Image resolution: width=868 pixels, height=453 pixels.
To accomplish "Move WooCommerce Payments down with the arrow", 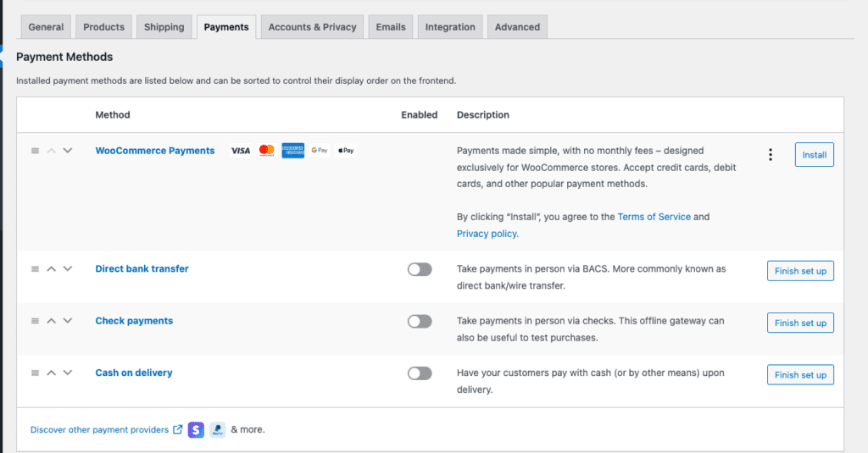I will (68, 151).
